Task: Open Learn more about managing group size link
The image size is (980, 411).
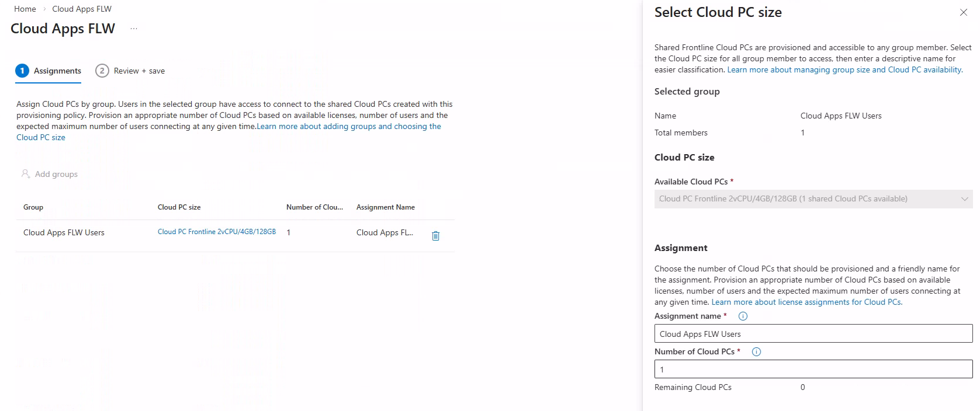Action: click(x=844, y=70)
